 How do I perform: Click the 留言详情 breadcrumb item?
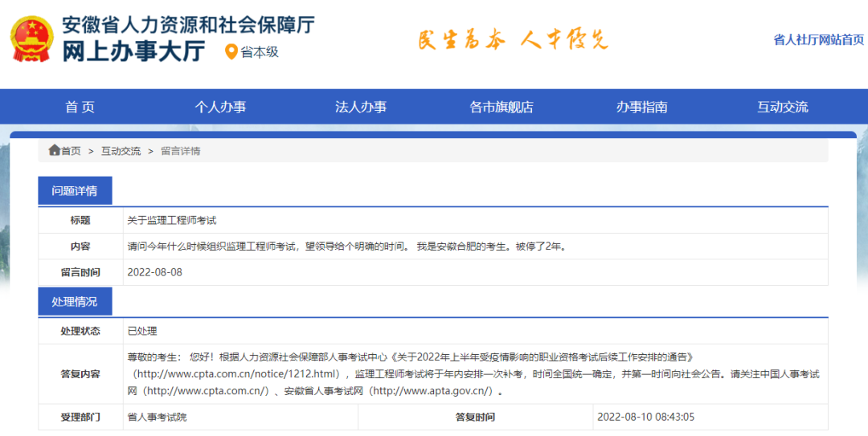[x=181, y=151]
